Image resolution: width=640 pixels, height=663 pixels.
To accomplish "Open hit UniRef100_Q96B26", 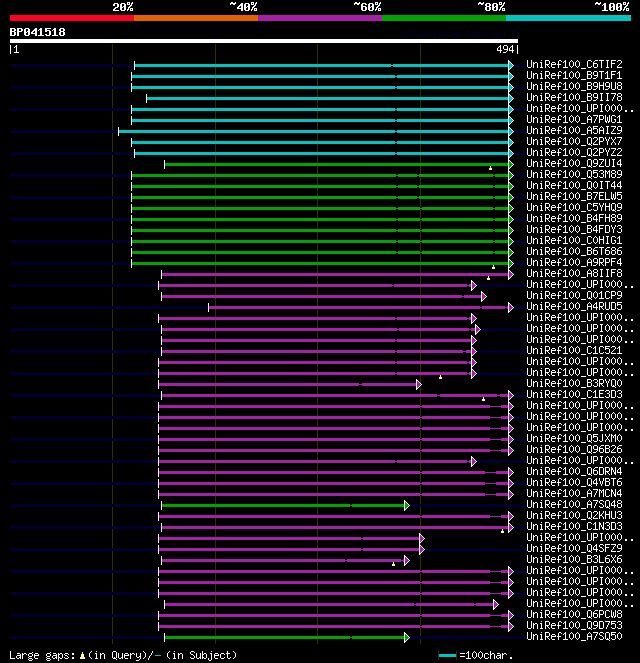I will tap(574, 449).
